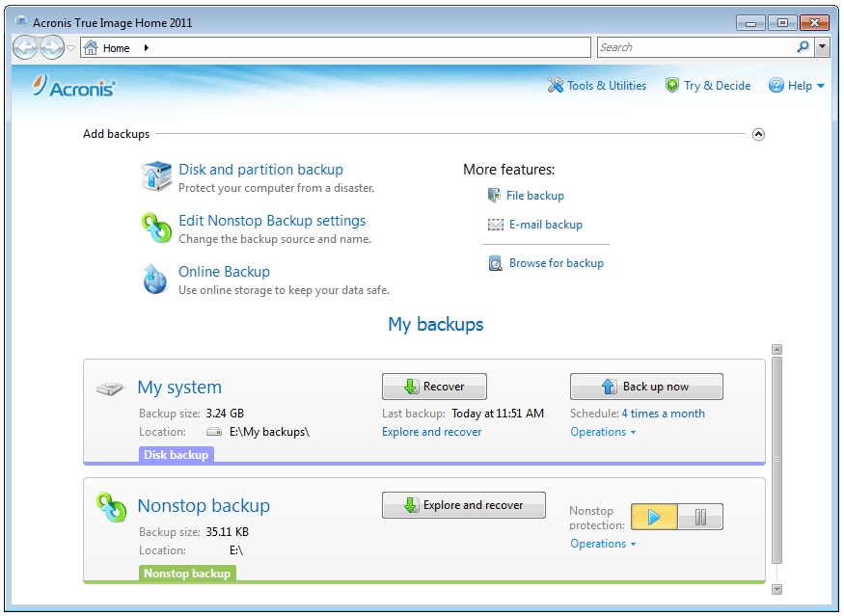Click the backups list scrollbar up arrow
Screen dimensions: 844x616
776,350
